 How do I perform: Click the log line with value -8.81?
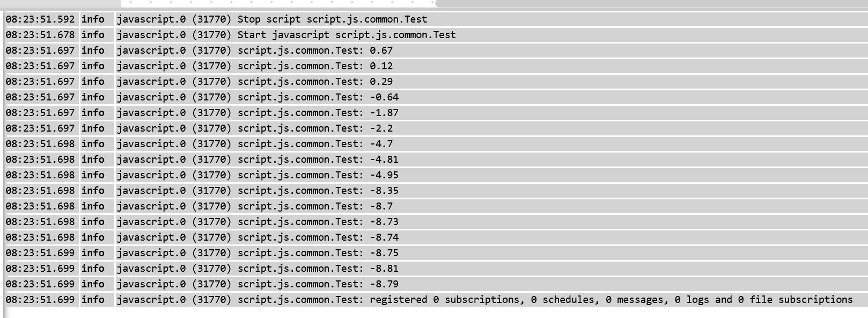[x=436, y=269]
